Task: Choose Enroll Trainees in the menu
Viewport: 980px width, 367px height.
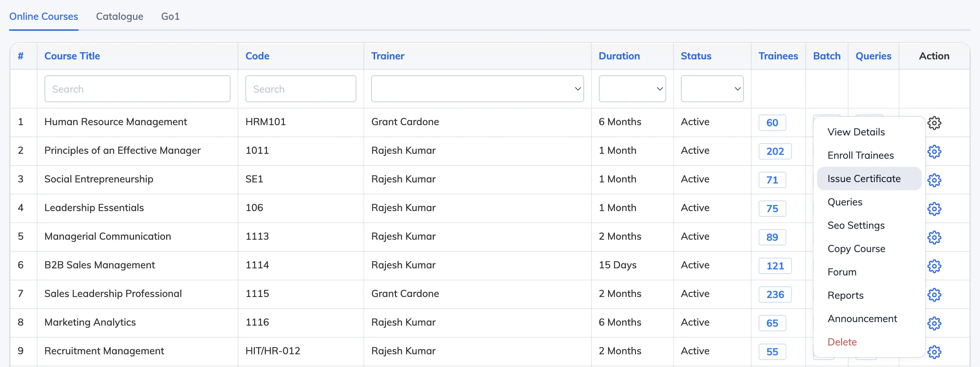Action: click(869, 155)
